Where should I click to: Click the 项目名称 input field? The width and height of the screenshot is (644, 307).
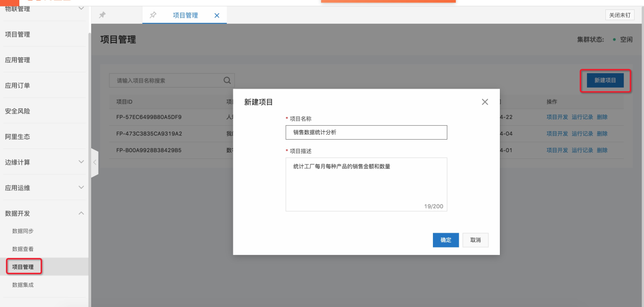367,132
